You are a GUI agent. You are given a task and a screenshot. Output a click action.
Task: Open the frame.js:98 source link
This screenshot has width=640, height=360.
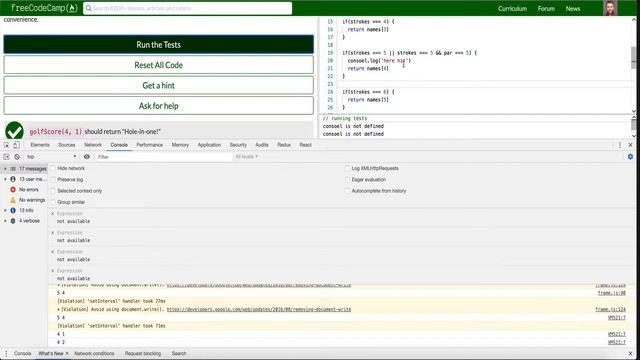611,293
